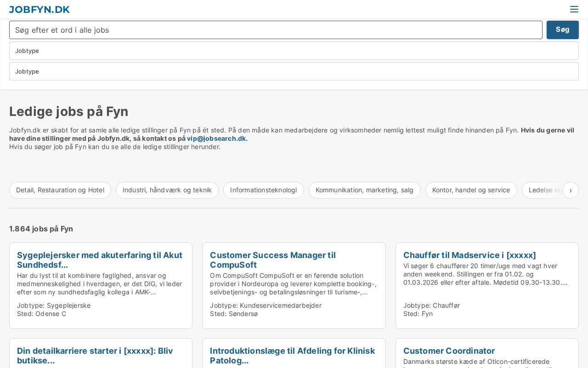Open the hamburger menu
Viewport: 588px width, 368px height.
coord(574,9)
